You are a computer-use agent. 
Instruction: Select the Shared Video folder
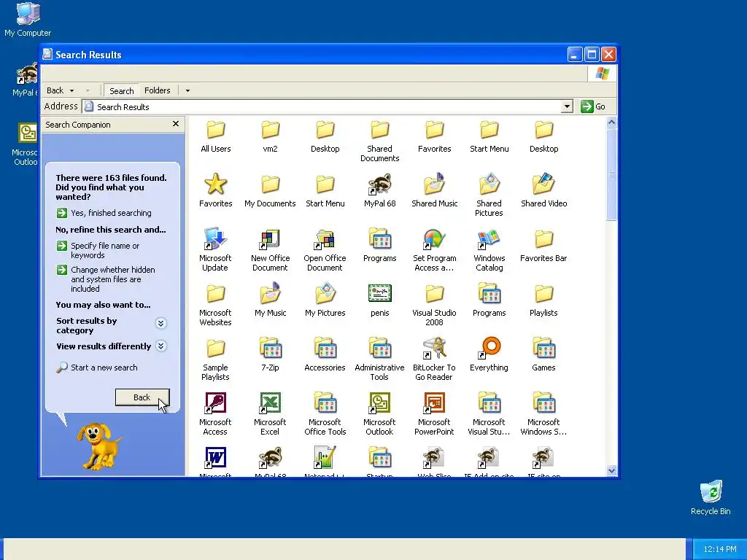pos(543,190)
